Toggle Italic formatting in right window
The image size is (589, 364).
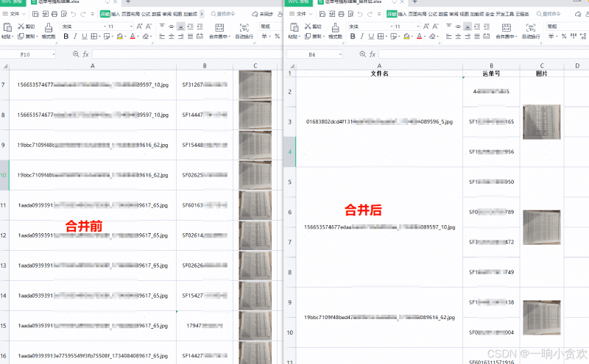(x=360, y=36)
